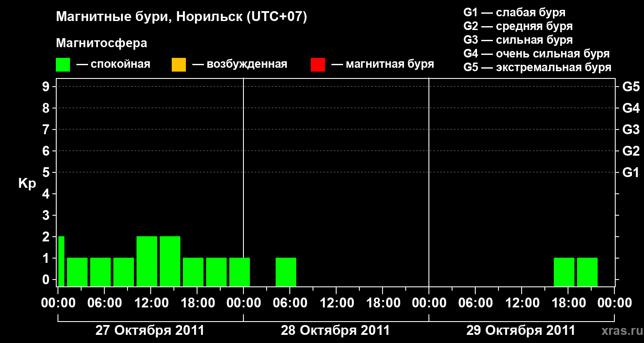Click the 'G3' right axis label

pos(631,129)
